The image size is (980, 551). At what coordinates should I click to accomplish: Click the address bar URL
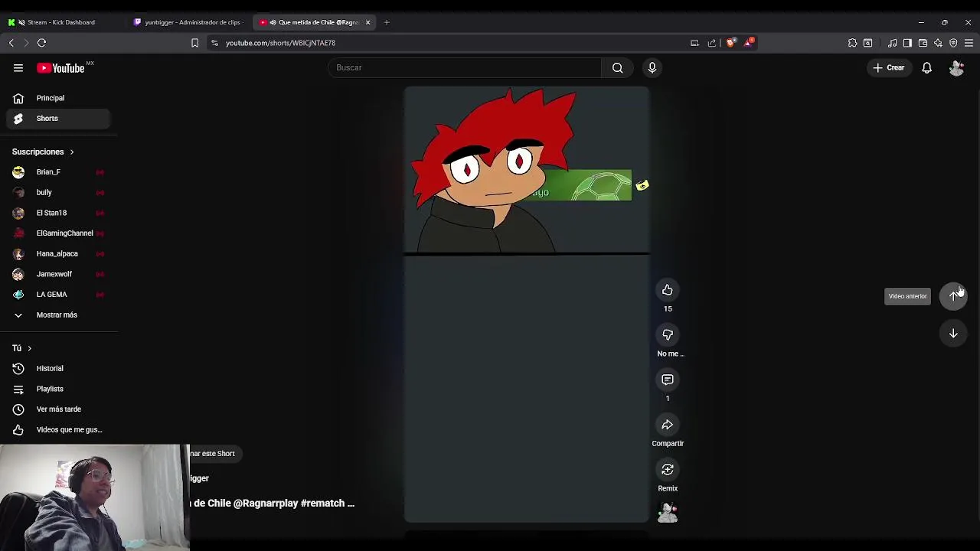[280, 43]
